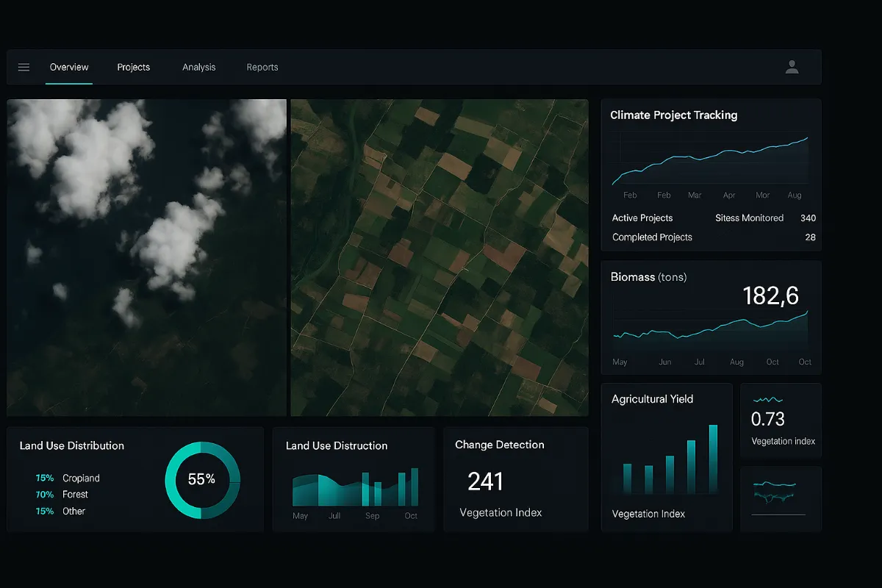The height and width of the screenshot is (588, 882).
Task: Select the Cropland legend entry
Action: point(81,478)
